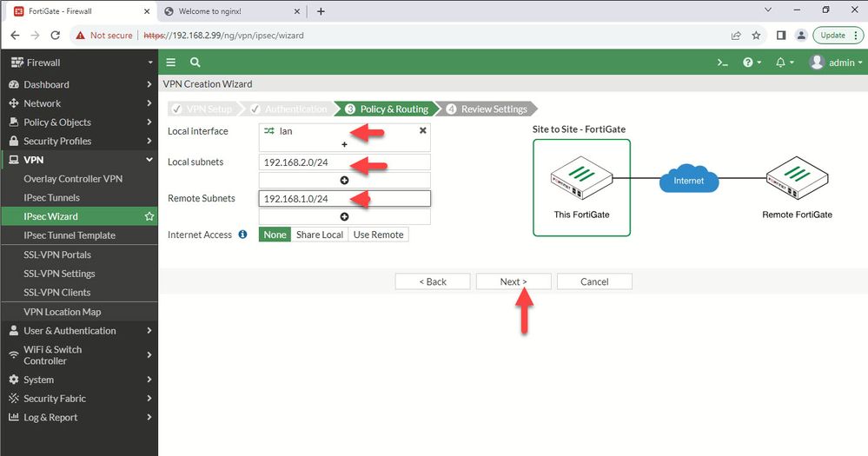Open the admin user menu

click(835, 63)
